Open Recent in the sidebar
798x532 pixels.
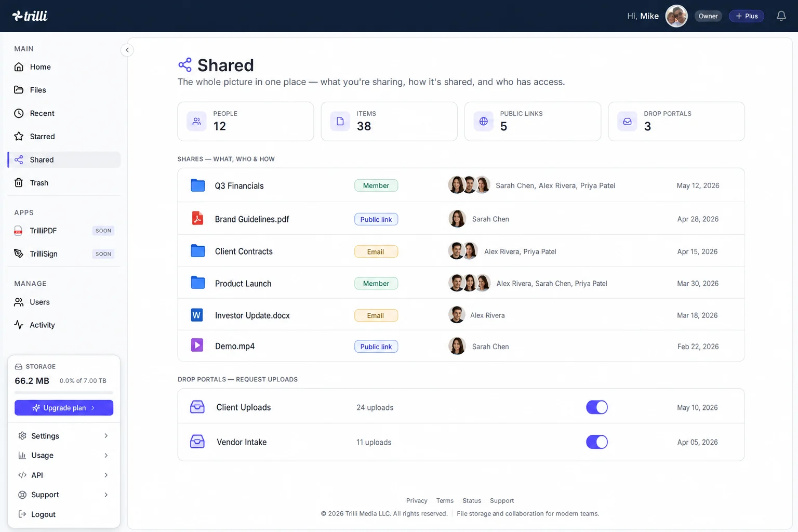pyautogui.click(x=64, y=113)
